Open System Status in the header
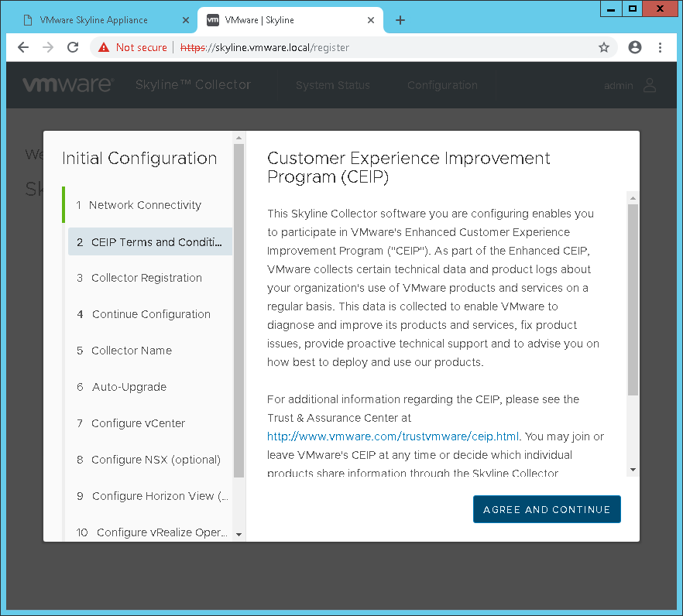 333,85
